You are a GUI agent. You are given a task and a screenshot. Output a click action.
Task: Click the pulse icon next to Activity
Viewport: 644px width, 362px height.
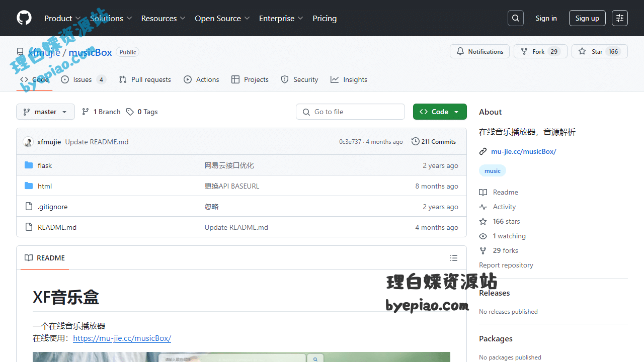483,207
